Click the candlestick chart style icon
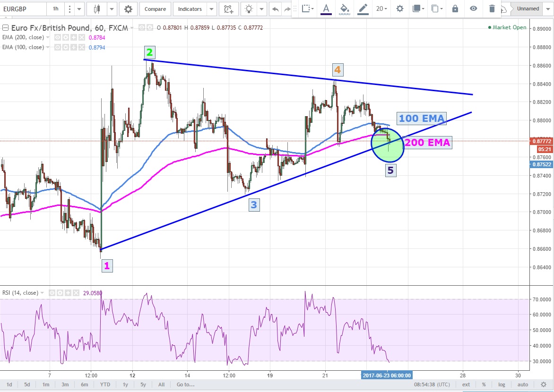554x392 pixels. pyautogui.click(x=97, y=9)
